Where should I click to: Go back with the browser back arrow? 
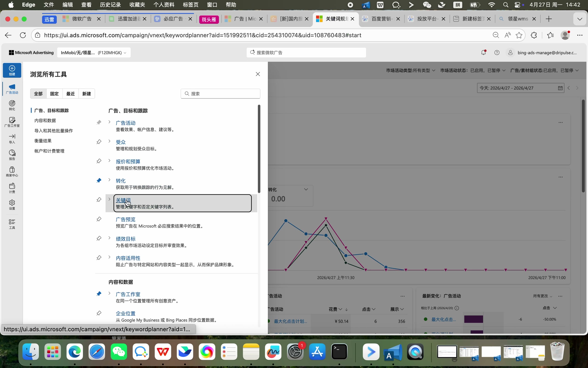click(x=8, y=35)
